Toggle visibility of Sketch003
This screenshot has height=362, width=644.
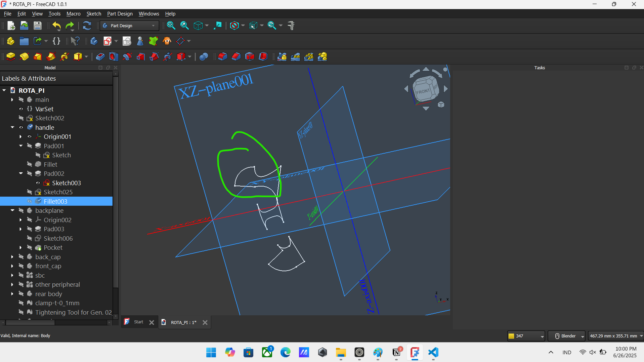pyautogui.click(x=38, y=183)
